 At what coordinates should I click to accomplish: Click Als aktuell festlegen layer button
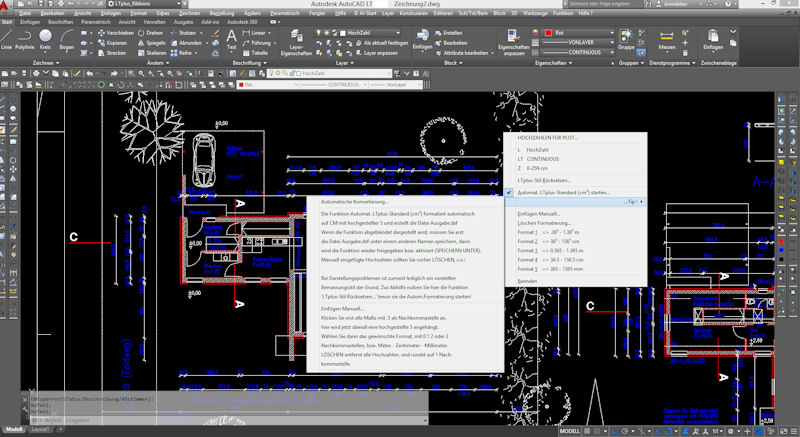point(382,43)
